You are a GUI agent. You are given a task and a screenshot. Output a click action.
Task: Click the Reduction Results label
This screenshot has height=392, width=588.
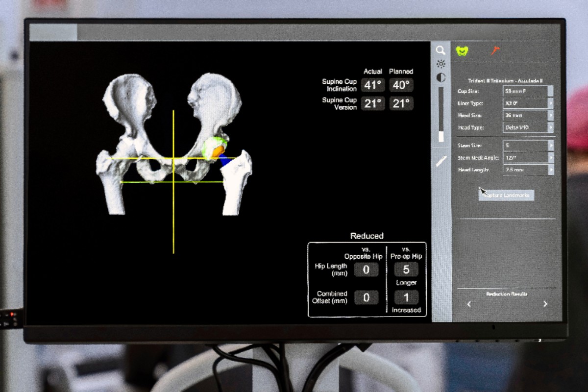507,294
